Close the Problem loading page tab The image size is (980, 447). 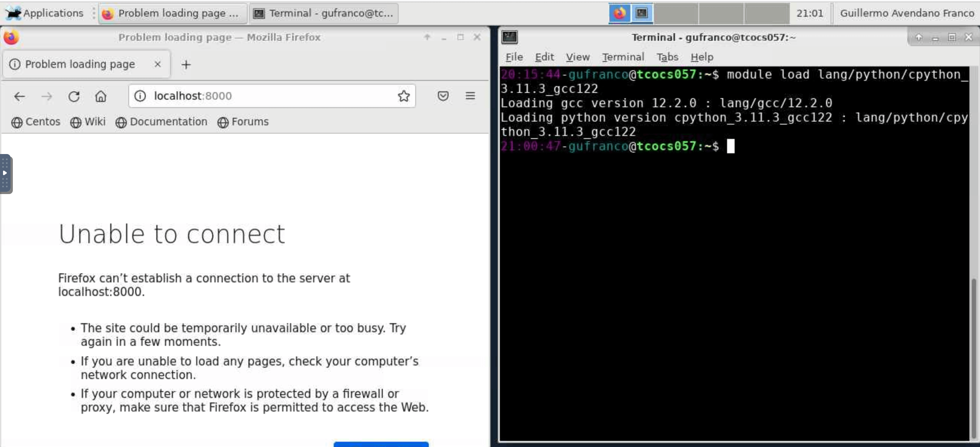[x=157, y=64]
